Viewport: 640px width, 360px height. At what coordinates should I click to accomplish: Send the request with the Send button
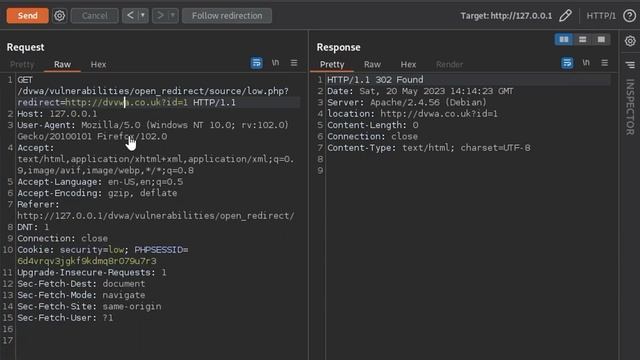(x=27, y=16)
